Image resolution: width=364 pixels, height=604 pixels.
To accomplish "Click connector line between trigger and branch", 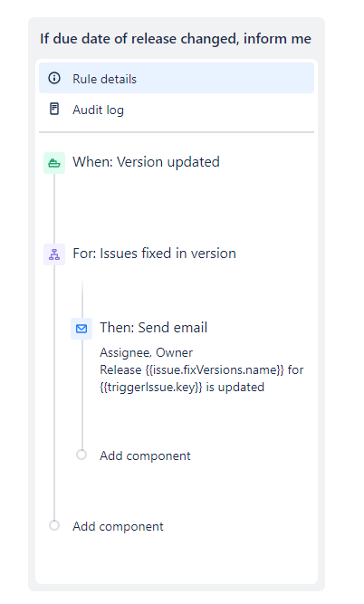I will 54,208.
